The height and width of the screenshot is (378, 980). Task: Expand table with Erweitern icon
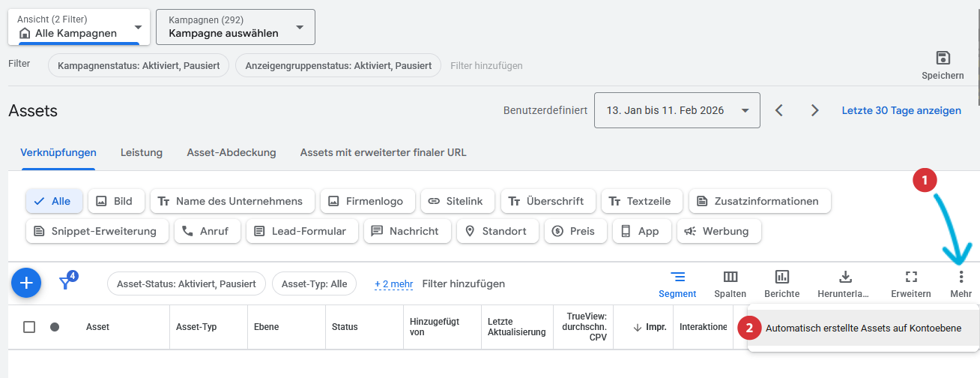910,283
